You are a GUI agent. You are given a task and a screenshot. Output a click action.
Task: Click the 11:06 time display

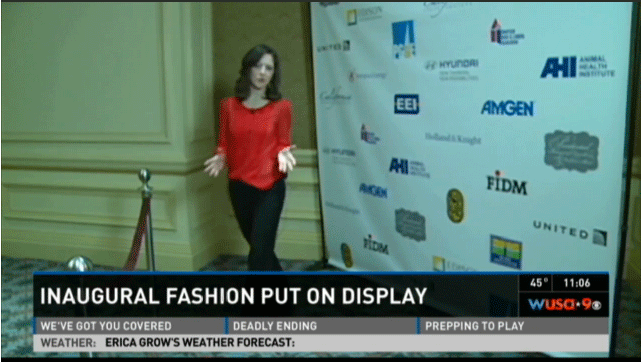[x=576, y=283]
